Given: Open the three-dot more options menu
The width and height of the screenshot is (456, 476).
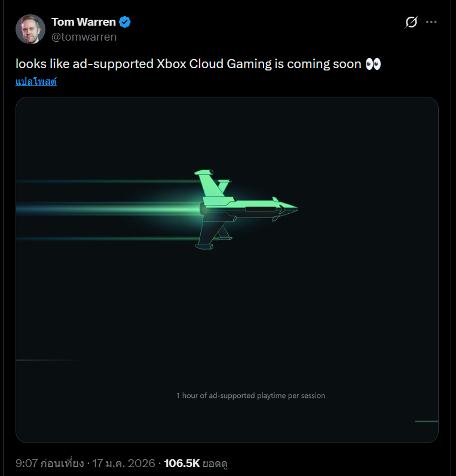Looking at the screenshot, I should (x=431, y=22).
